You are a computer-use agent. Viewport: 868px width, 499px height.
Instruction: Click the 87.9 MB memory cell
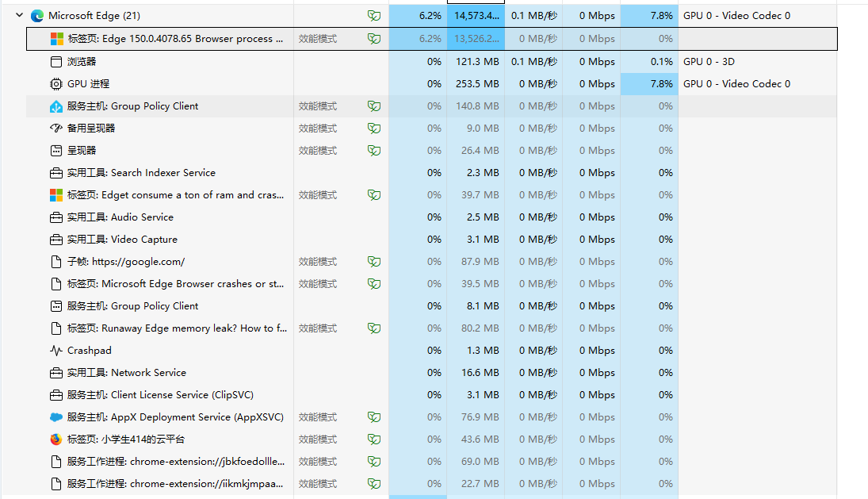tap(476, 262)
